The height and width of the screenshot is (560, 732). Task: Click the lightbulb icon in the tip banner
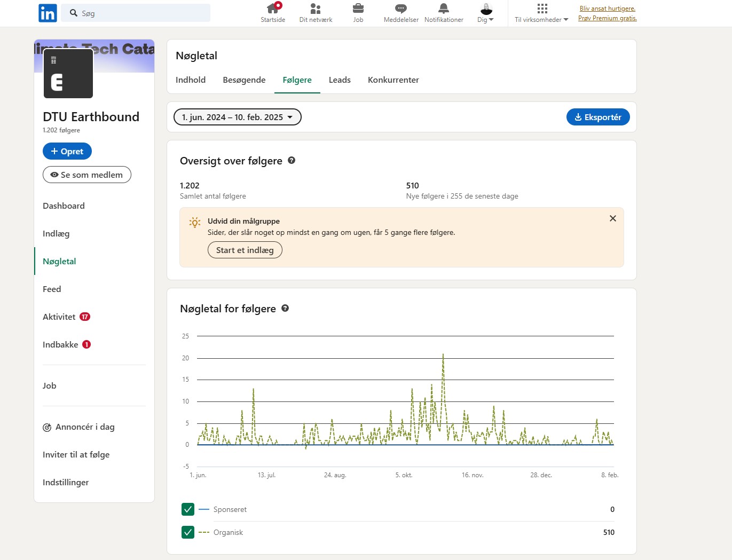(195, 223)
